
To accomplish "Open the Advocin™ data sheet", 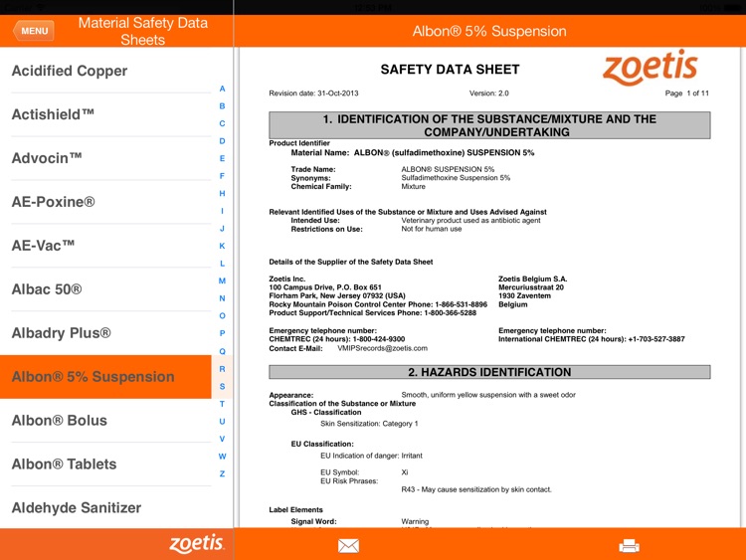I will (x=105, y=158).
